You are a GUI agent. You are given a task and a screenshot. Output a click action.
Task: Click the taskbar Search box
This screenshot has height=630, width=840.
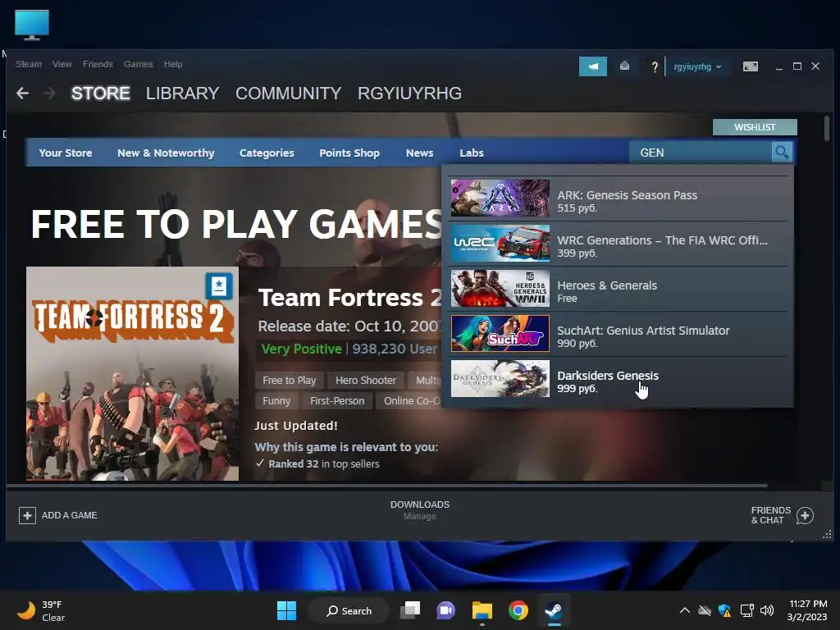349,610
